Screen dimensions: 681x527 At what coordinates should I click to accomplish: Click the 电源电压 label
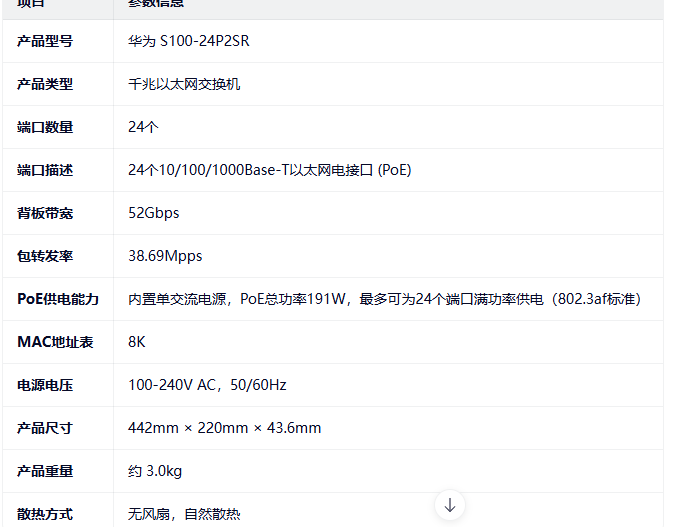click(x=45, y=385)
